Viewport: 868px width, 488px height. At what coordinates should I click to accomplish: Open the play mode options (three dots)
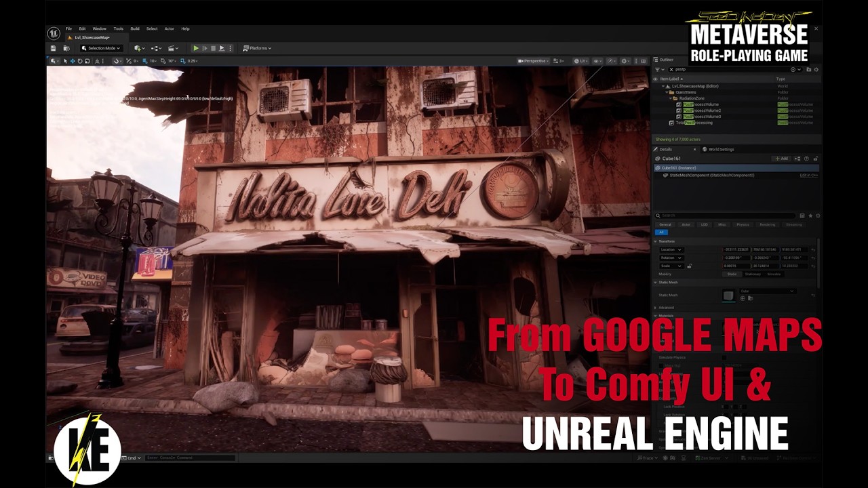click(x=230, y=48)
